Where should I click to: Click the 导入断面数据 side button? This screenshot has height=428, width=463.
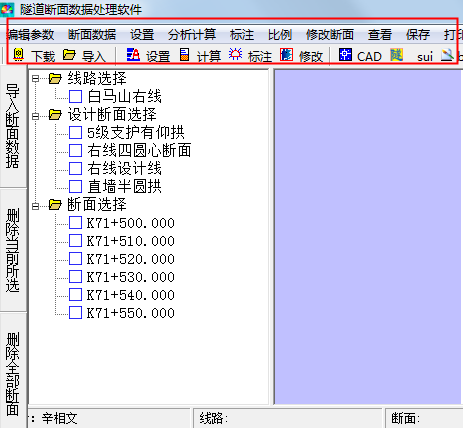(x=13, y=126)
